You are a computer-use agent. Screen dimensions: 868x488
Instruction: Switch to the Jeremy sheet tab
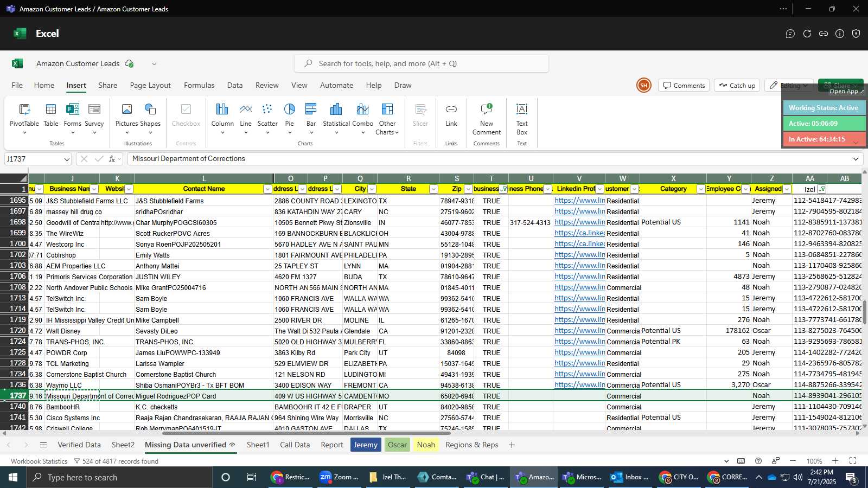point(366,445)
